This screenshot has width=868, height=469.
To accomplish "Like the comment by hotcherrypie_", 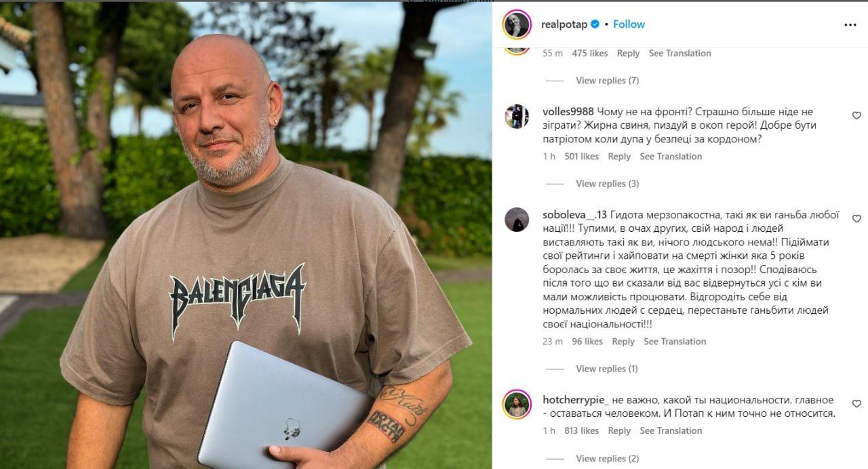I will [856, 404].
